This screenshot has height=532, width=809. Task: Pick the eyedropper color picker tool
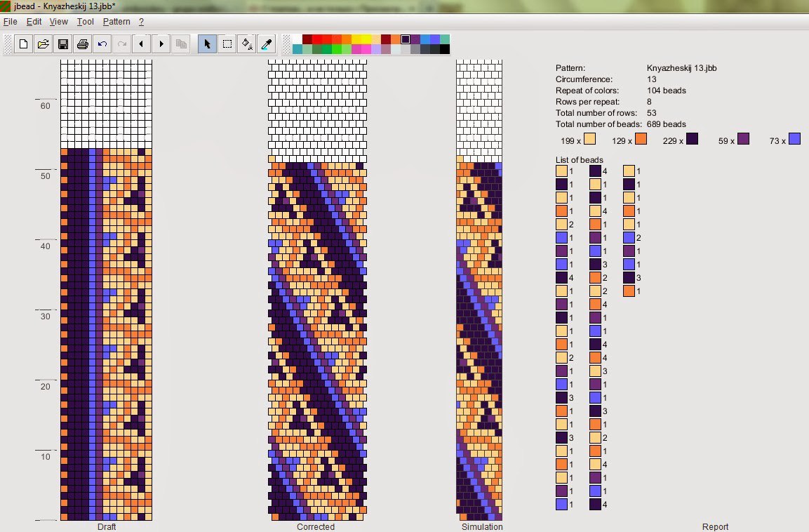click(266, 44)
